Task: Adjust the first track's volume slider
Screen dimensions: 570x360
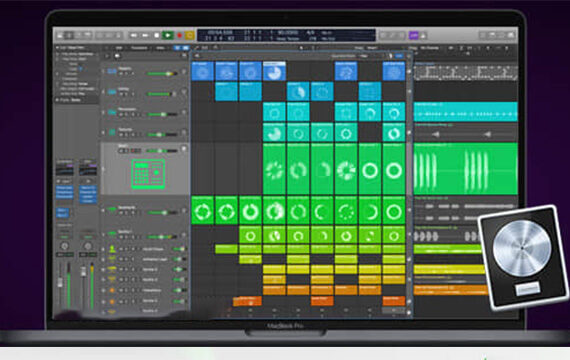Action: coord(162,73)
